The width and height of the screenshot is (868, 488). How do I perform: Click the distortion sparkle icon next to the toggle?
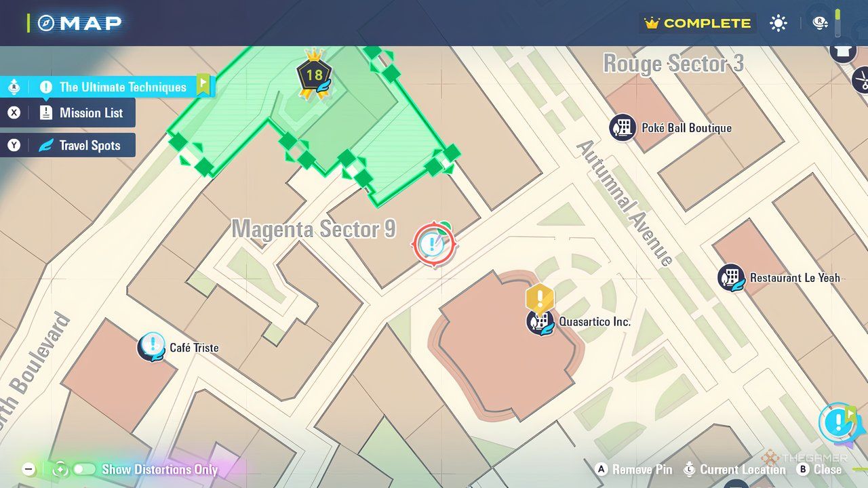tap(60, 469)
